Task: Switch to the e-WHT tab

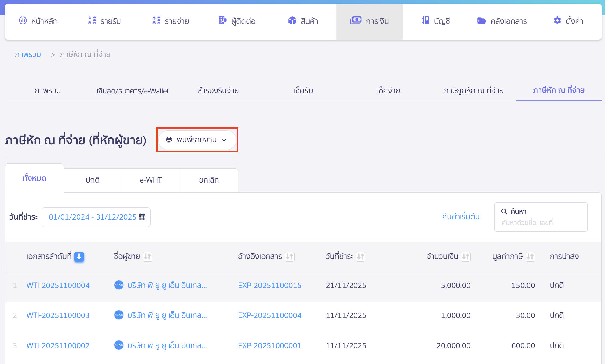Action: [151, 180]
